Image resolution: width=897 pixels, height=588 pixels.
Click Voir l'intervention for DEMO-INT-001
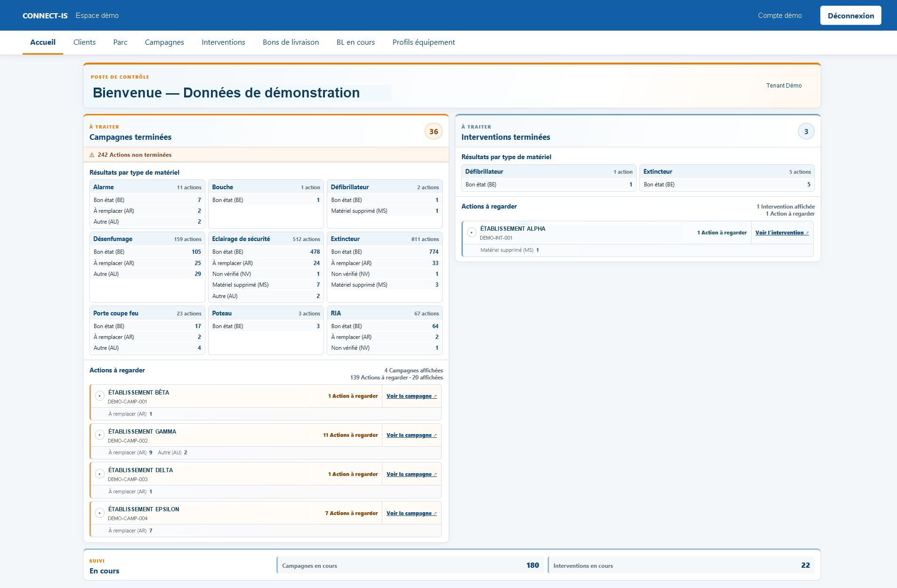782,233
